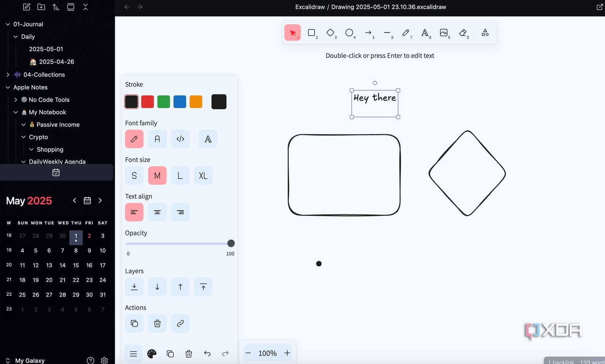Open the background palette picker
The height and width of the screenshot is (364, 605).
(x=152, y=353)
